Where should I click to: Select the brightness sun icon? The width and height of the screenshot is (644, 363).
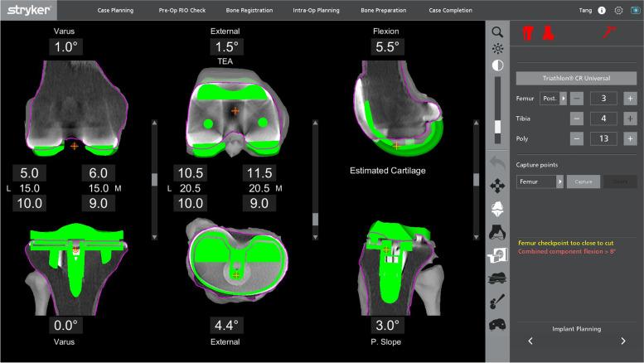tap(497, 48)
